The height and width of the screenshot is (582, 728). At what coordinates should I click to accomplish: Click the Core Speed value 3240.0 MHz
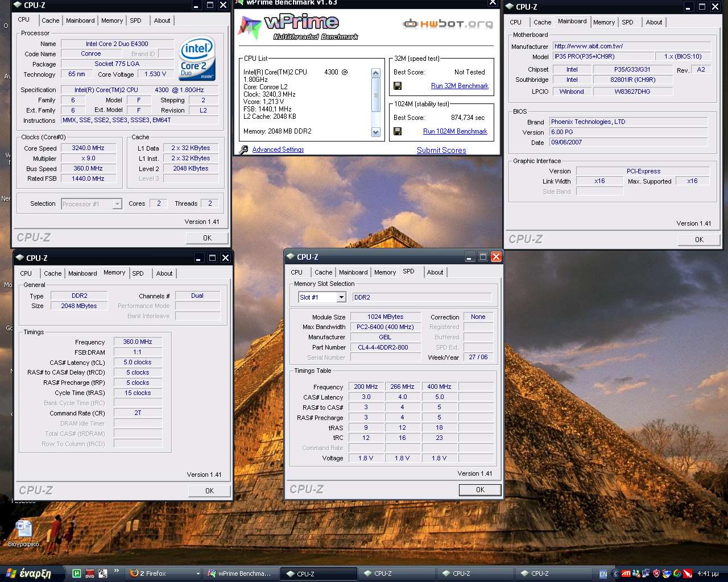(x=88, y=148)
